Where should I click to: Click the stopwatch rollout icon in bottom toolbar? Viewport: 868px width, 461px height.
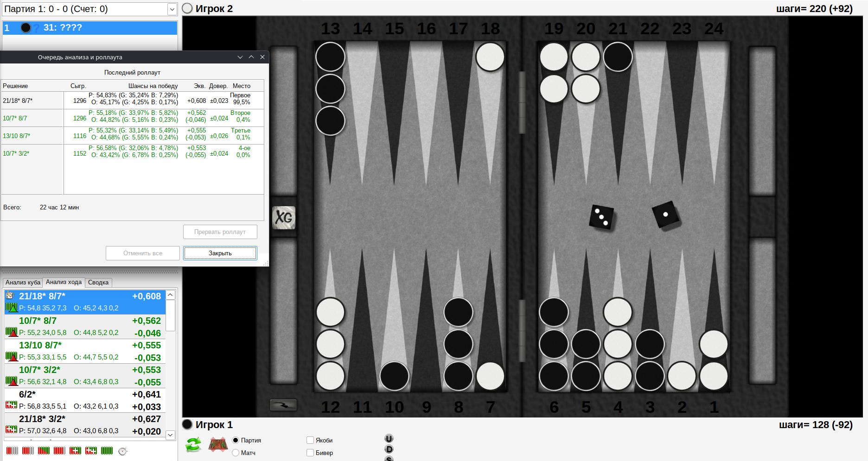click(122, 451)
